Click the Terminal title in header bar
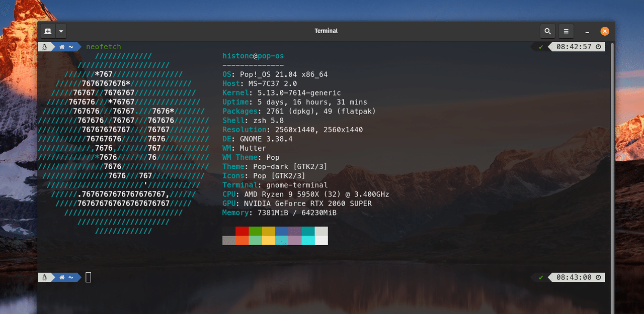The width and height of the screenshot is (644, 314). [x=326, y=31]
